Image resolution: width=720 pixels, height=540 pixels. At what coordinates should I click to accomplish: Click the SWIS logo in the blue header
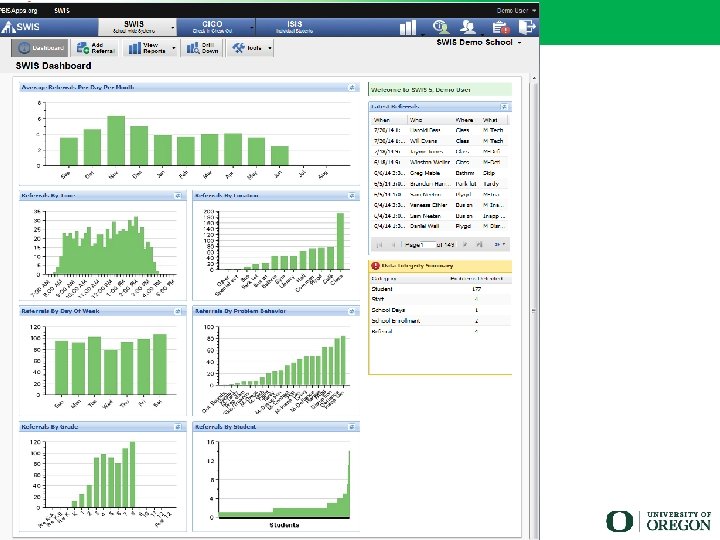coord(21,27)
